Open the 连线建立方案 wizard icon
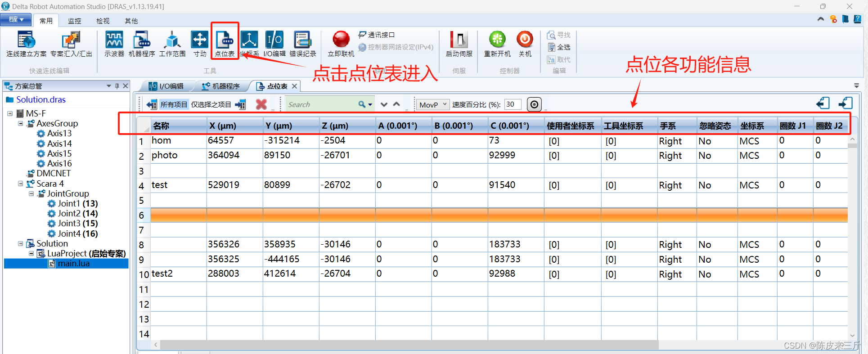 click(x=26, y=44)
